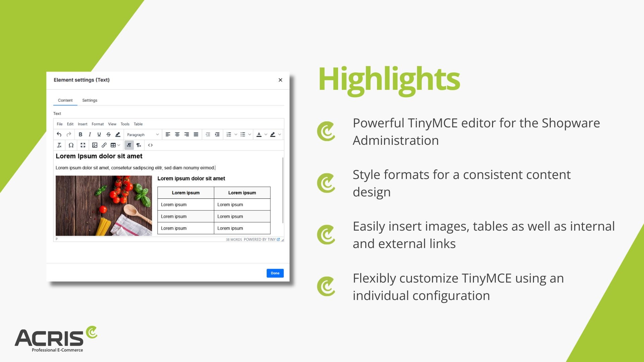Screen dimensions: 644x362
Task: Apply the current background color
Action: [273, 134]
